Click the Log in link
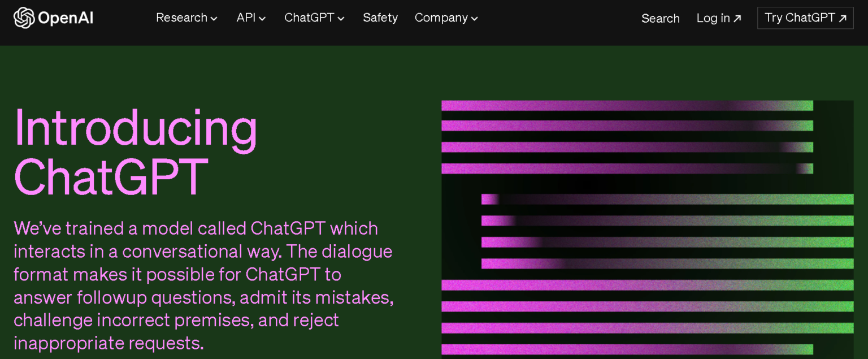Screen dimensions: 868x359 click(713, 18)
